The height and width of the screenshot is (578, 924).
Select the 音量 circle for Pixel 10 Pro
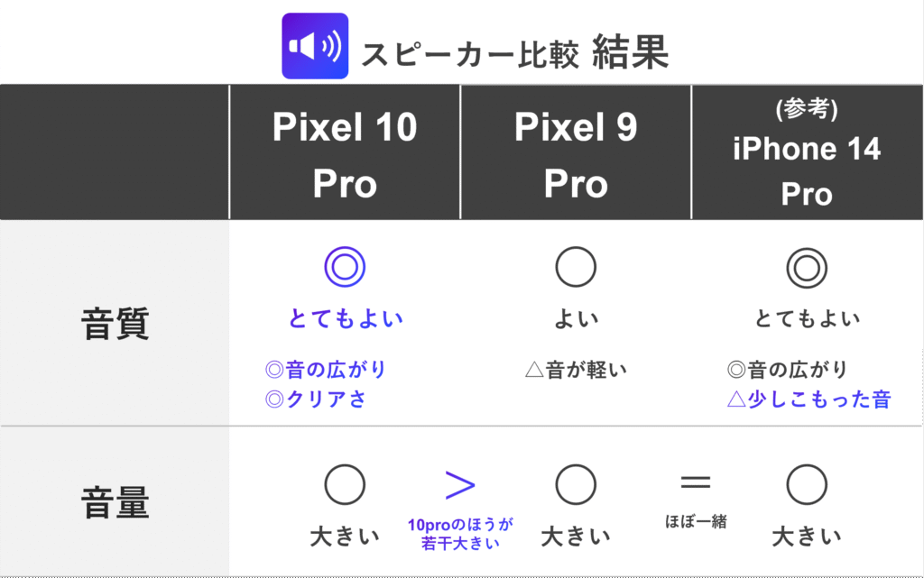pyautogui.click(x=345, y=486)
